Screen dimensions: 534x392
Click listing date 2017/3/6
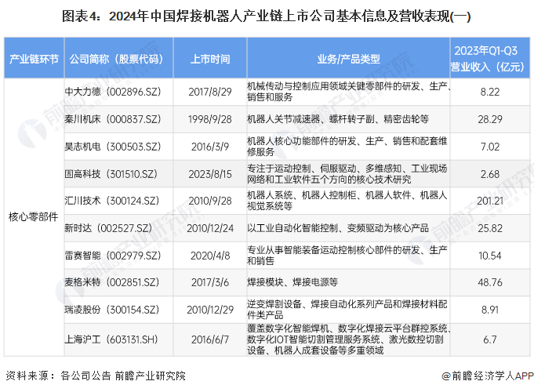click(x=210, y=282)
